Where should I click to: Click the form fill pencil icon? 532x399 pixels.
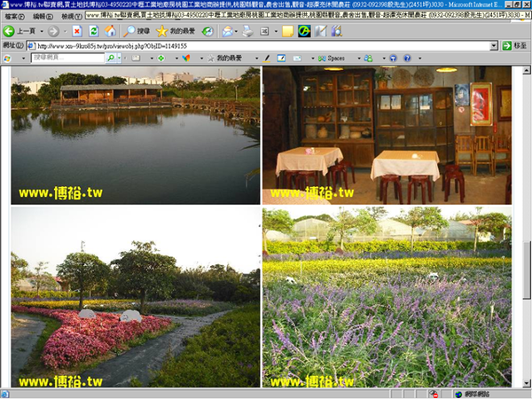[x=281, y=59]
